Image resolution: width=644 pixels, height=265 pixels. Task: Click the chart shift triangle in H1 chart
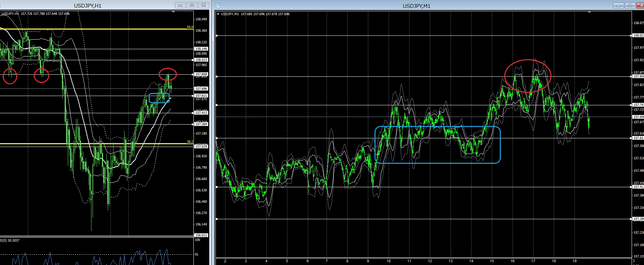tap(173, 12)
